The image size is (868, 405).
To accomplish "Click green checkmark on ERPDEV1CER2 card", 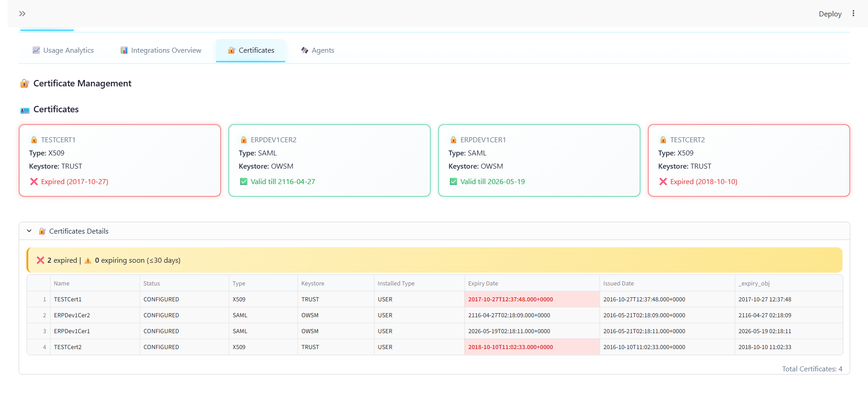I will (244, 182).
